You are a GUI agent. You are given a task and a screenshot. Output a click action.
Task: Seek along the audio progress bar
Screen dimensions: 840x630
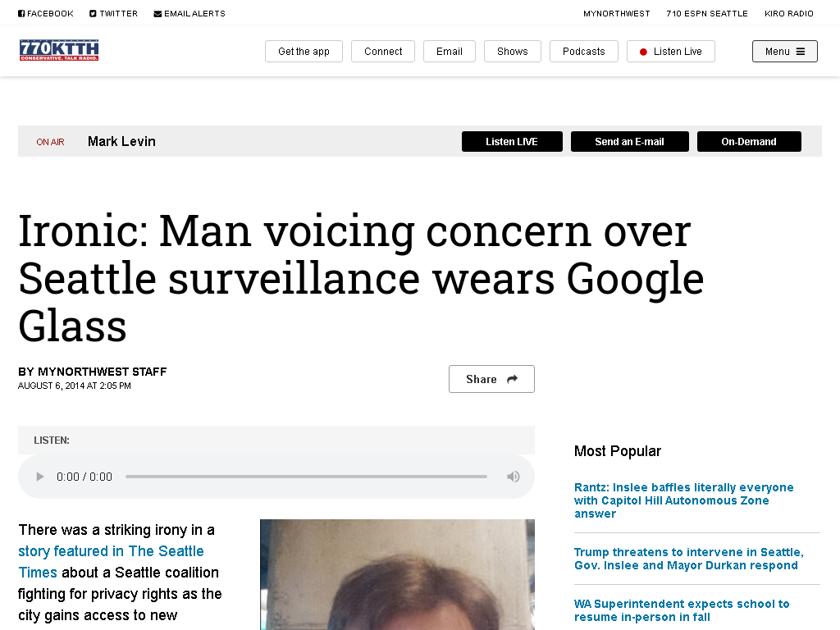pos(307,477)
